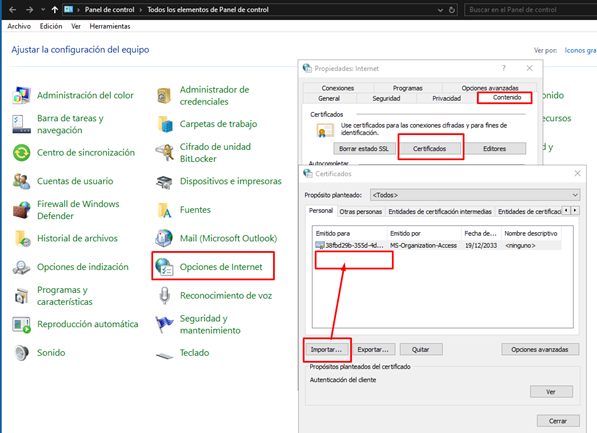This screenshot has height=433, width=597.
Task: Open Reproducción automática icon
Action: (x=21, y=324)
